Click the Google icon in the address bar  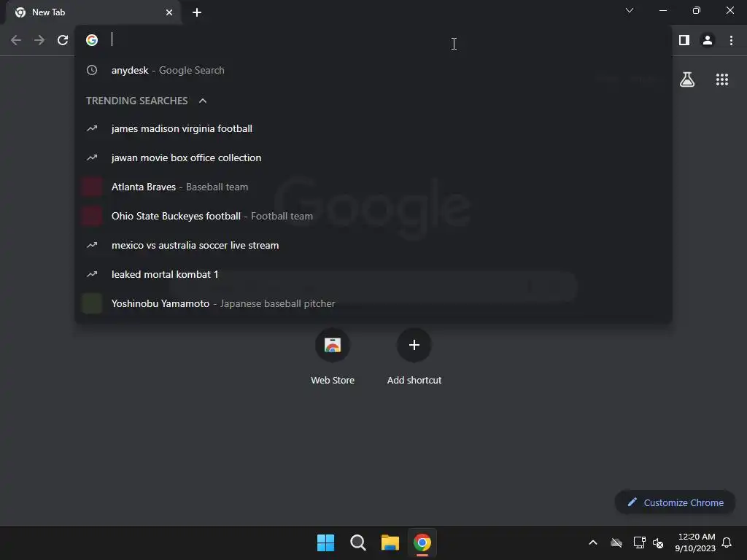point(92,40)
